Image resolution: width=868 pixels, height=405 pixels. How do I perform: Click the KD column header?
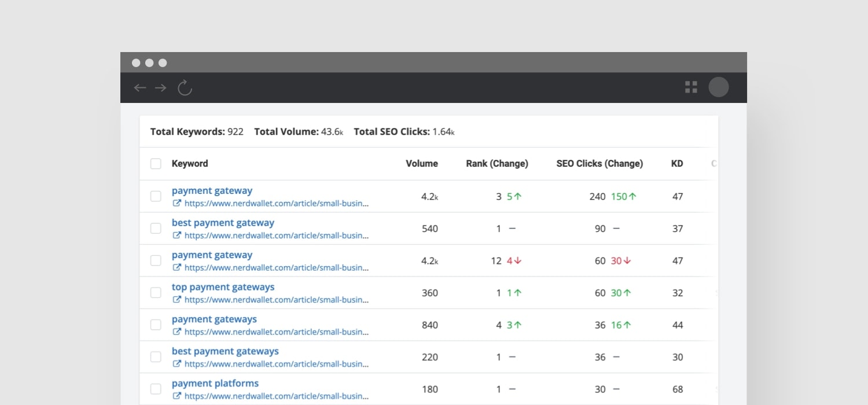coord(677,164)
